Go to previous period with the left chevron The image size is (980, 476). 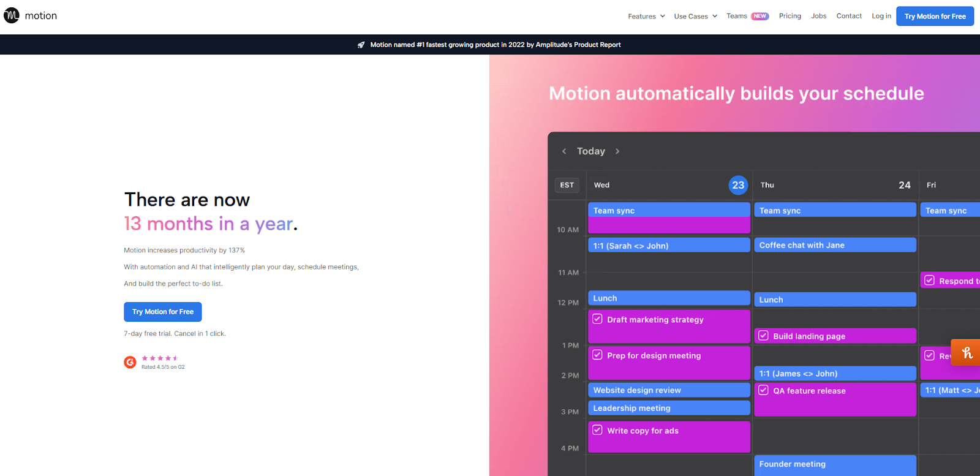(x=564, y=151)
